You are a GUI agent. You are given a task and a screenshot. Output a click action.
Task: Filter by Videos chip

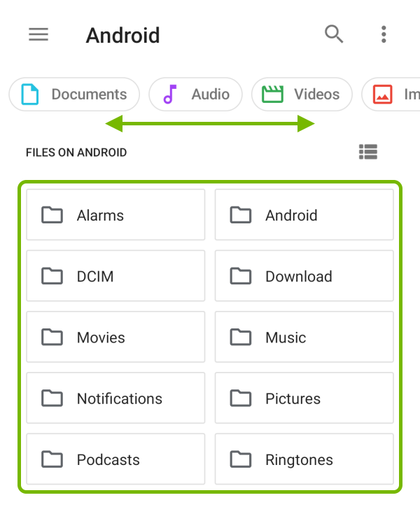(302, 95)
